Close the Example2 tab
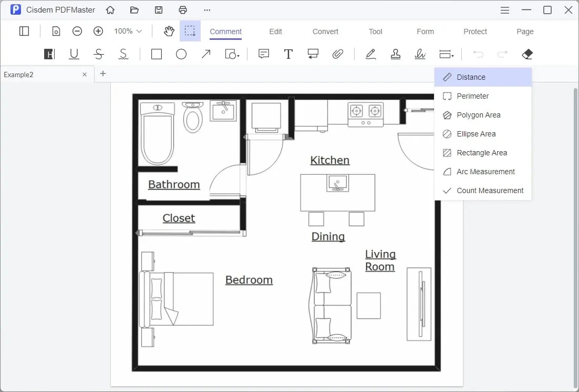Viewport: 579px width, 392px height. pyautogui.click(x=85, y=74)
